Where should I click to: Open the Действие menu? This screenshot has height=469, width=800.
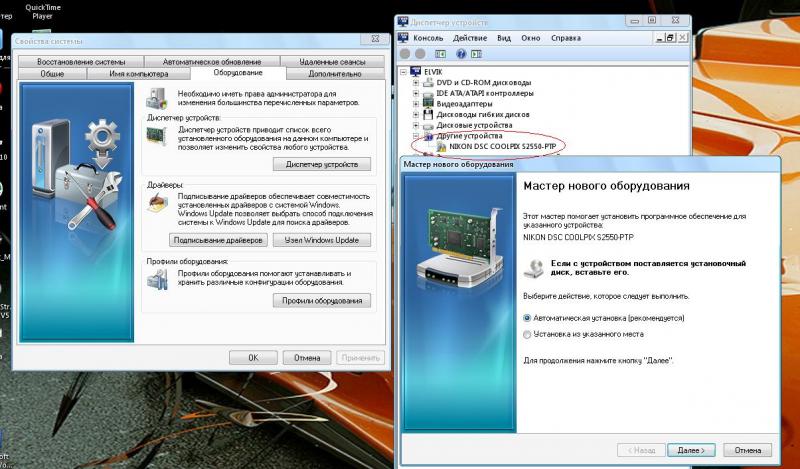click(470, 38)
